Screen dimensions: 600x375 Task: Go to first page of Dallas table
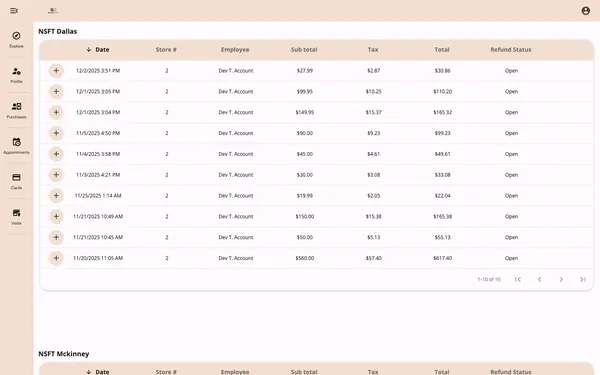(518, 279)
